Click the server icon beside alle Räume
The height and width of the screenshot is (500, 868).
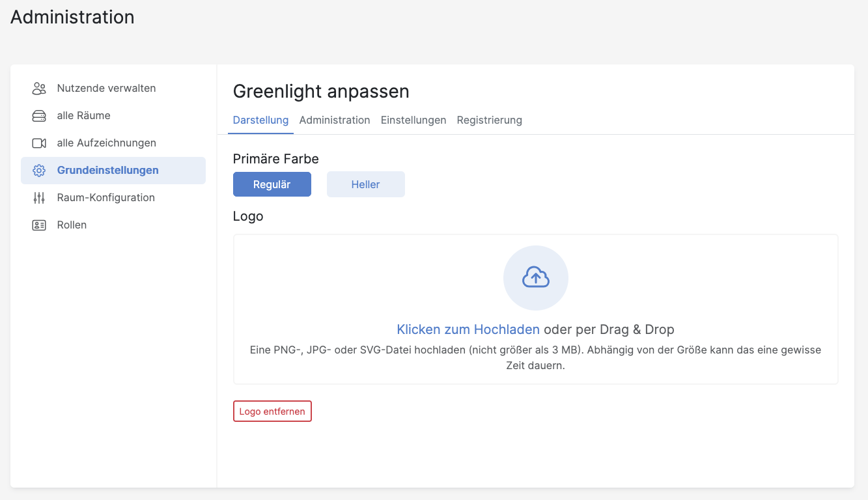tap(39, 116)
